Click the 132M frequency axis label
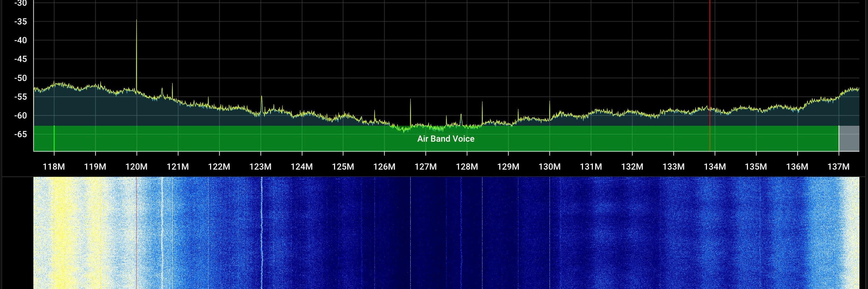Image resolution: width=868 pixels, height=289 pixels. (632, 167)
